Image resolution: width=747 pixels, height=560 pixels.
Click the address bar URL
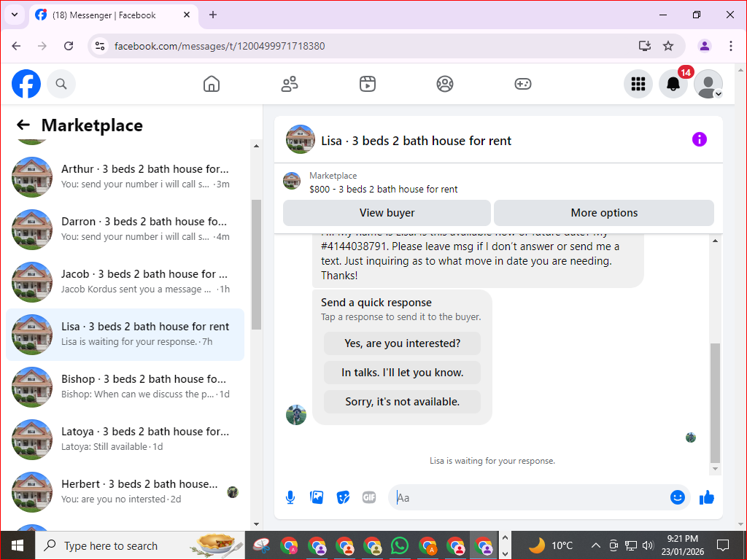(x=220, y=46)
